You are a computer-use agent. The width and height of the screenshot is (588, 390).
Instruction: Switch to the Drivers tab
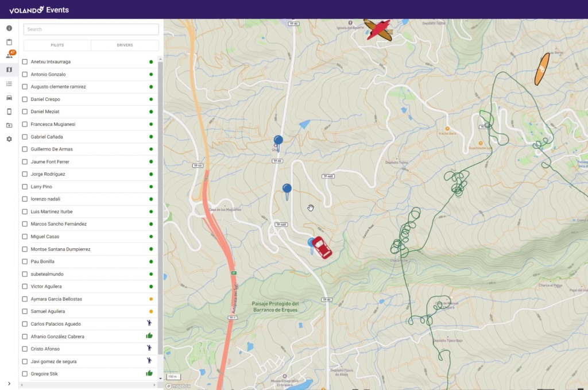coord(125,45)
